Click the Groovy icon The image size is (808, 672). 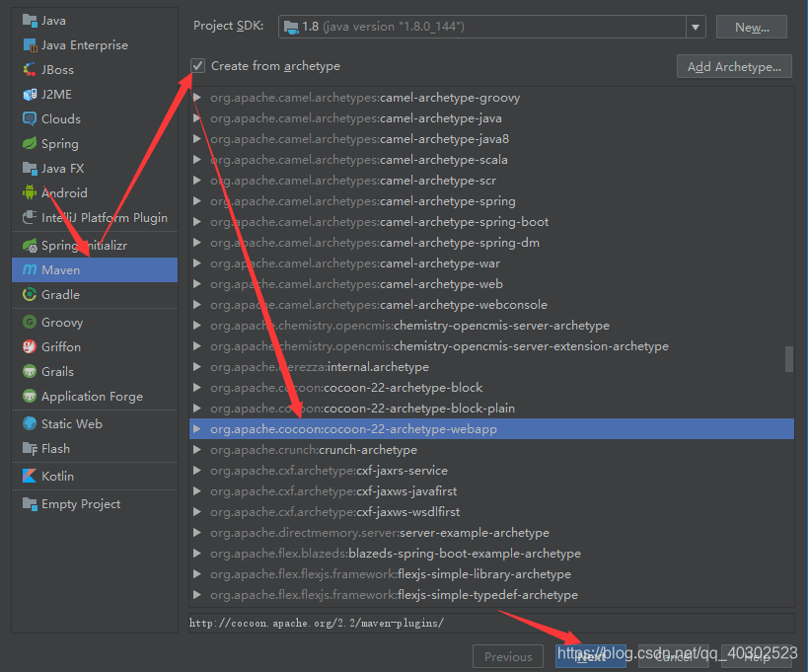point(30,322)
